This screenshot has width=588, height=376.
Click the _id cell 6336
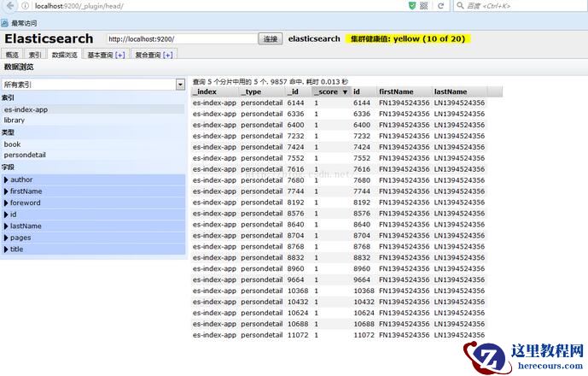click(x=295, y=114)
